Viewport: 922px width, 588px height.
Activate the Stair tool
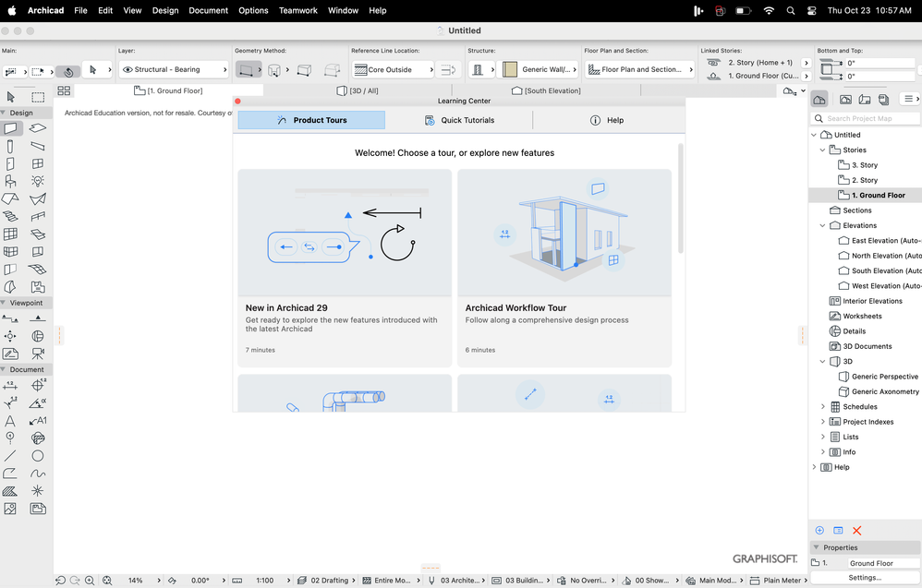coord(10,217)
